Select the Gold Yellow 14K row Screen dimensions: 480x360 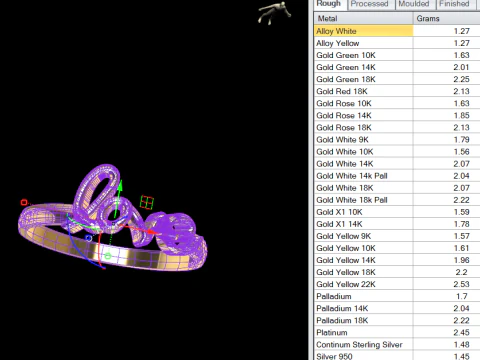pos(397,260)
